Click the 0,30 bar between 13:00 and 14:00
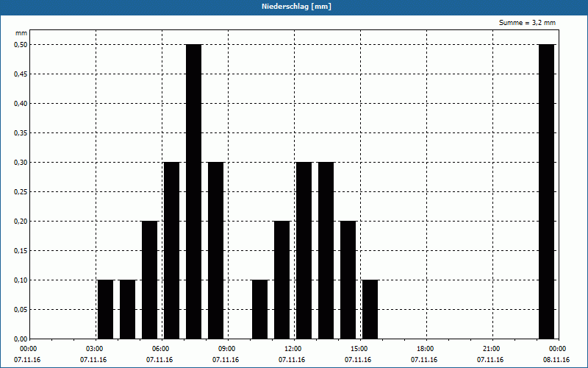Screen dimensions: 588x368 pos(326,250)
